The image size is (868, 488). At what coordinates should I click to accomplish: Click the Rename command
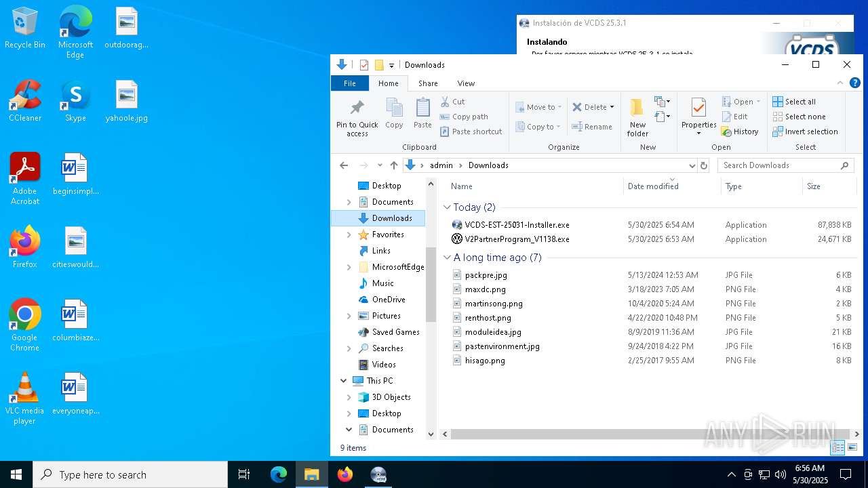592,127
